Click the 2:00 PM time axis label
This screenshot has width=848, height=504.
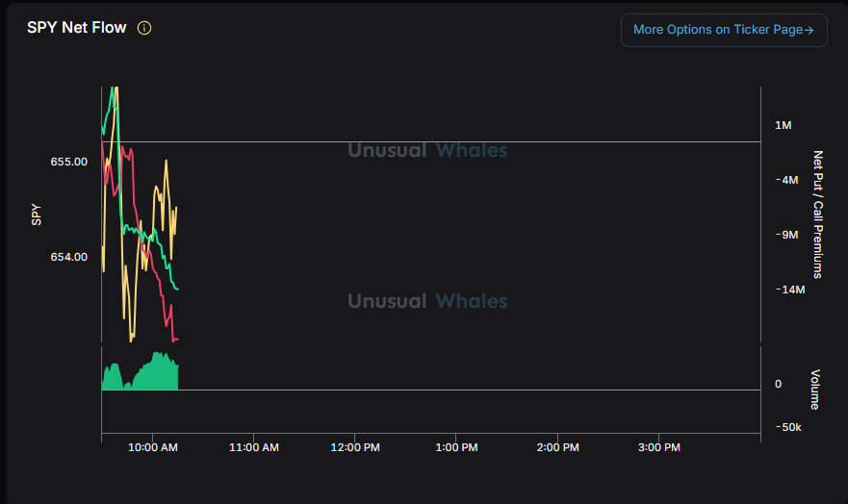click(557, 447)
